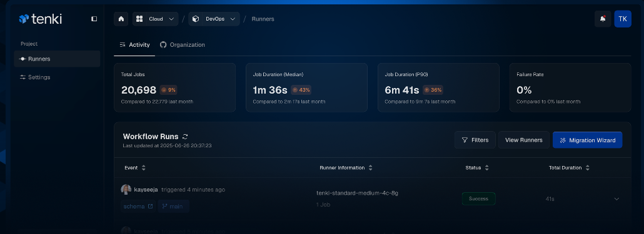Switch to the Activity tab

[134, 45]
